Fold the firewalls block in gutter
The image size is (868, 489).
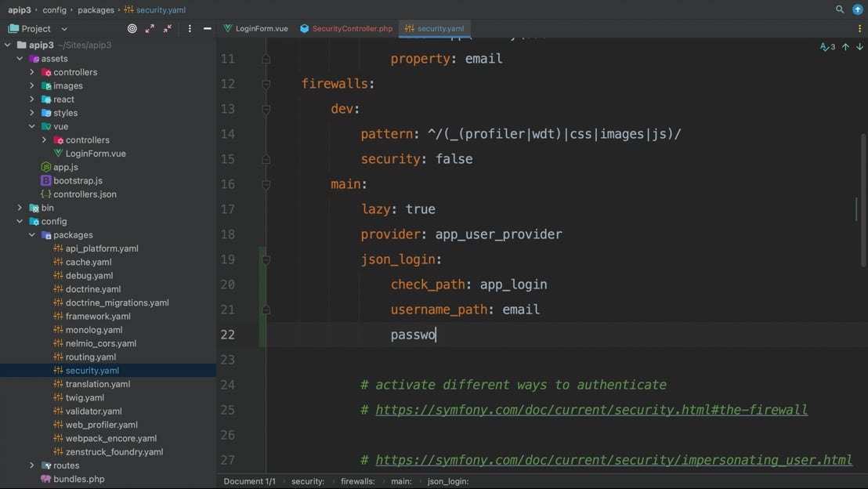[266, 84]
